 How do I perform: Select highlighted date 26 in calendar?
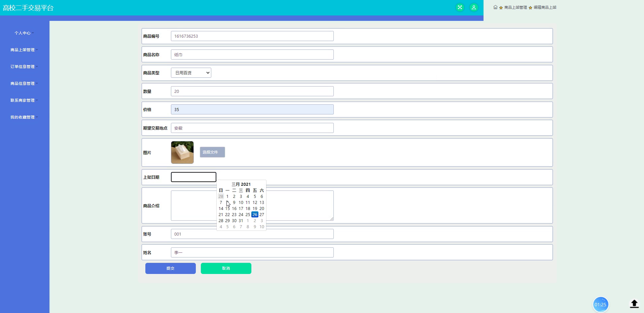(255, 214)
